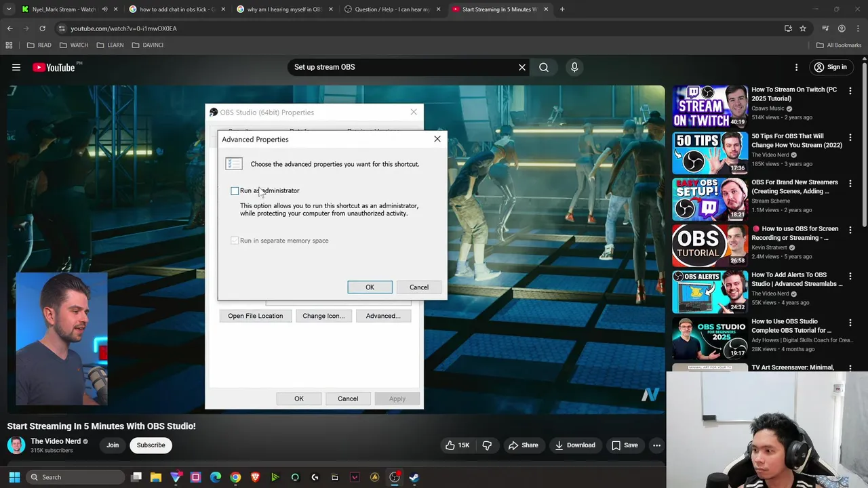This screenshot has height=488, width=868.
Task: Click Open File Location button
Action: [x=255, y=316]
